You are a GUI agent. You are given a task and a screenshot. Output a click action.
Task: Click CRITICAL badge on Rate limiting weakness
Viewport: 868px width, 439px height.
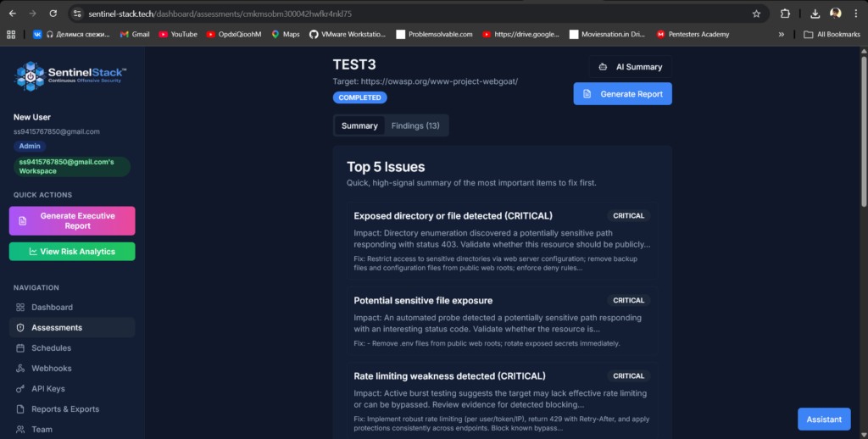[x=629, y=376]
